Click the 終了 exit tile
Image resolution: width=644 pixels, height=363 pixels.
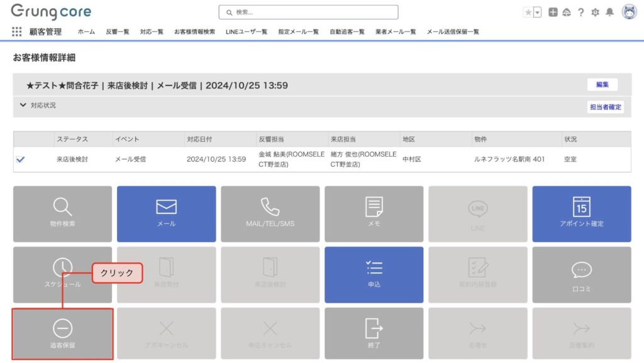[374, 333]
